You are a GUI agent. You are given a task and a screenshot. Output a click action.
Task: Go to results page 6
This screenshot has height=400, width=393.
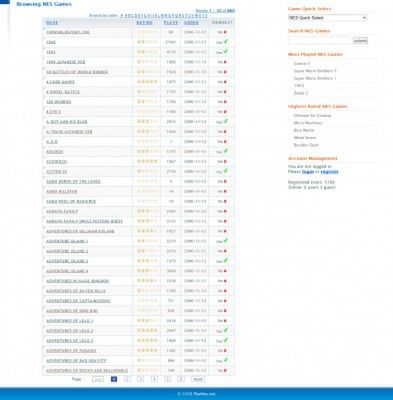point(181,379)
